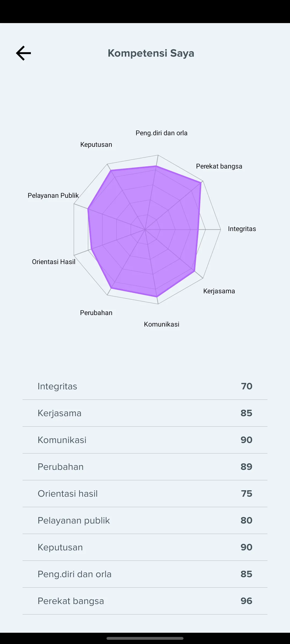
Task: Tap the Orientasi Hasil radar chart label
Action: [54, 262]
